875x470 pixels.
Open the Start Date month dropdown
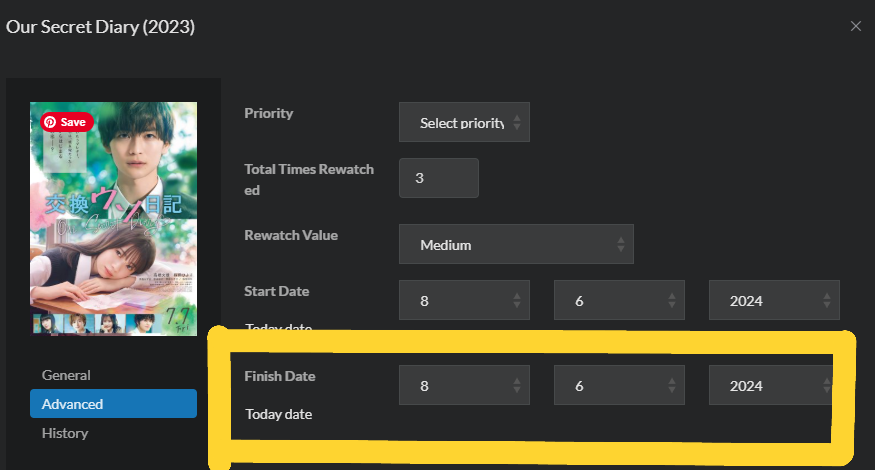click(464, 300)
